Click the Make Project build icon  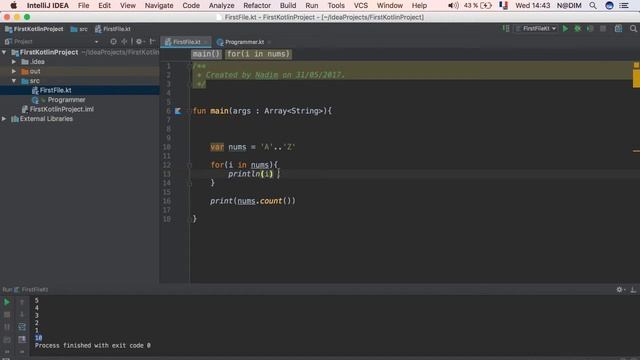click(506, 29)
